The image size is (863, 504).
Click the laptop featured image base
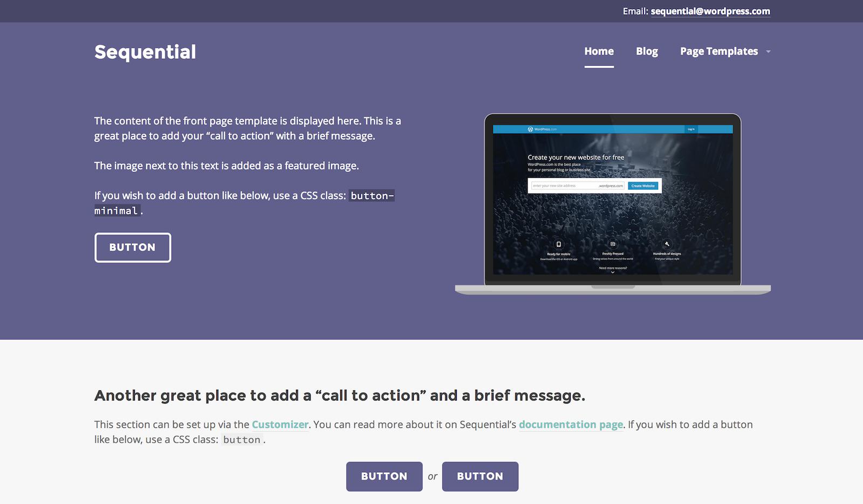[x=613, y=290]
